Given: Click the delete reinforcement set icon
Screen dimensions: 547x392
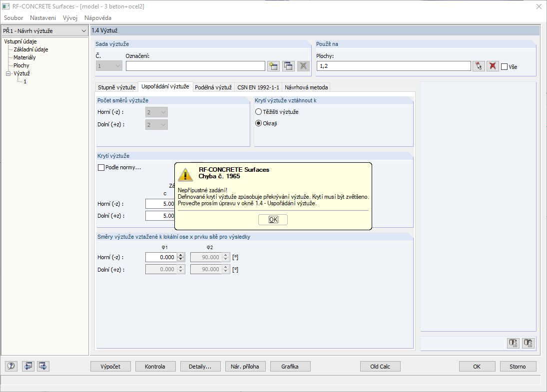Looking at the screenshot, I should (x=304, y=66).
